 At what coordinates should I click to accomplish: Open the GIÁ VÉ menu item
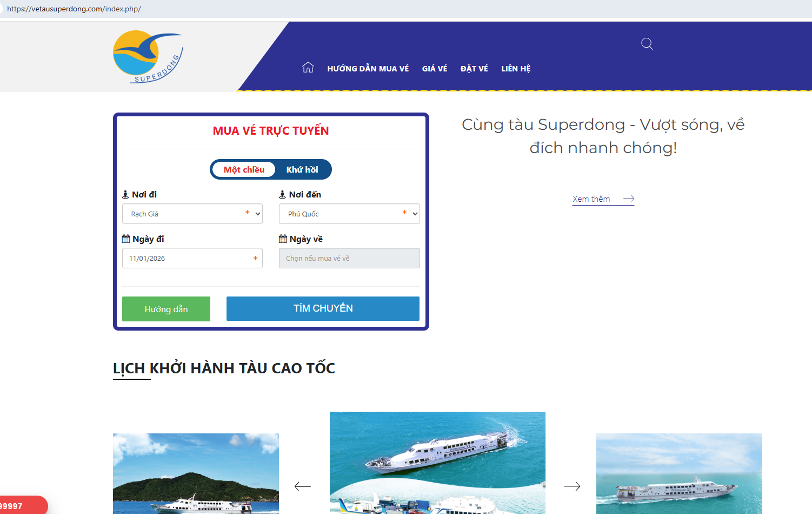(x=435, y=69)
